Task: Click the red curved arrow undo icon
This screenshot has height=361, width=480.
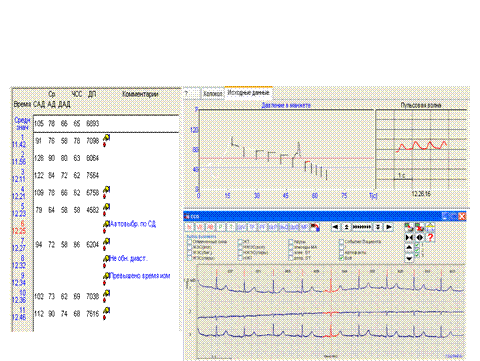Action: 315,227
